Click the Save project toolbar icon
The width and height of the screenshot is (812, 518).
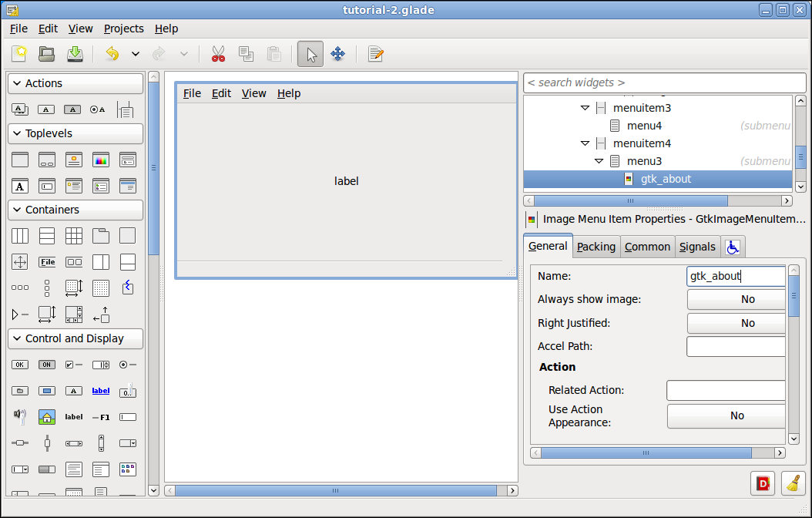[x=75, y=54]
